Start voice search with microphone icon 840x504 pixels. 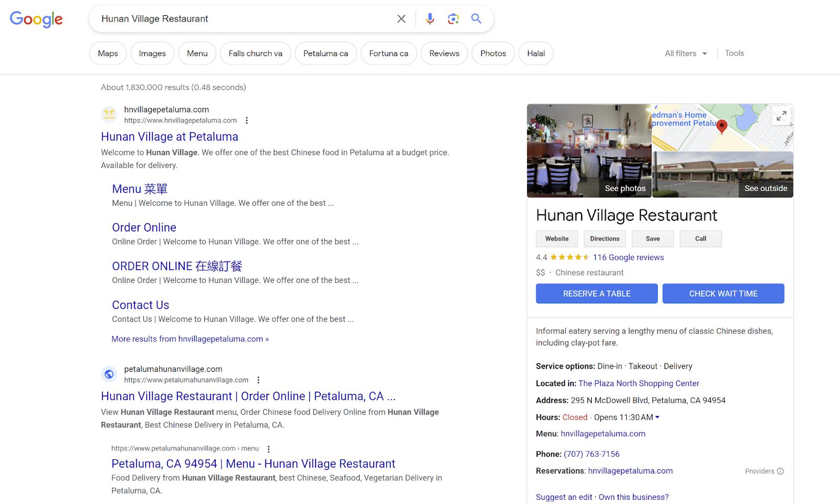point(430,19)
